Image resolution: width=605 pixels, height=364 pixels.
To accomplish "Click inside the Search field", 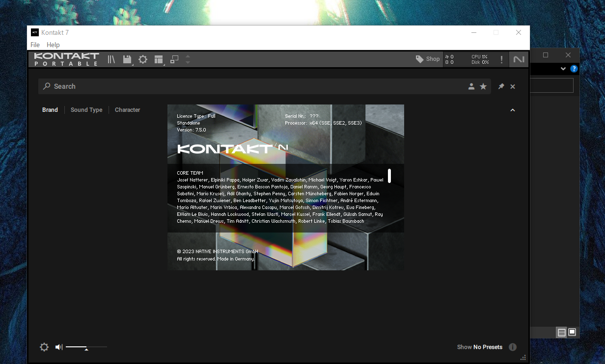I will (x=147, y=86).
